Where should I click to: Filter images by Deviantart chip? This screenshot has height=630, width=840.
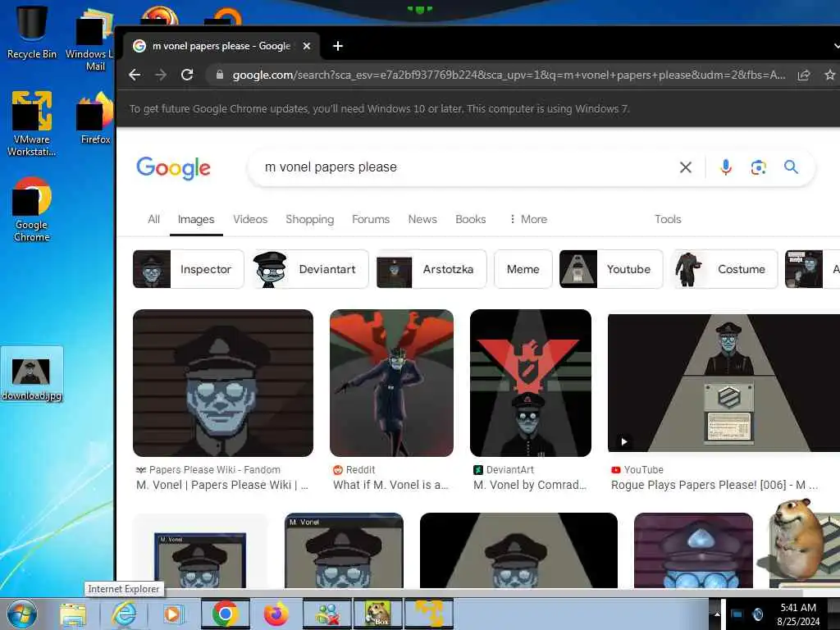[310, 269]
